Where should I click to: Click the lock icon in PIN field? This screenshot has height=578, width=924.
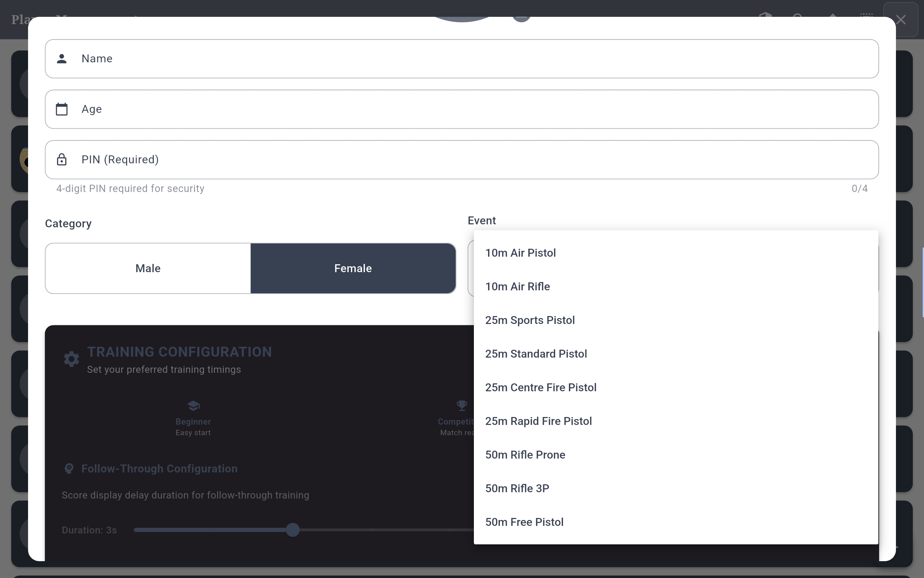62,159
